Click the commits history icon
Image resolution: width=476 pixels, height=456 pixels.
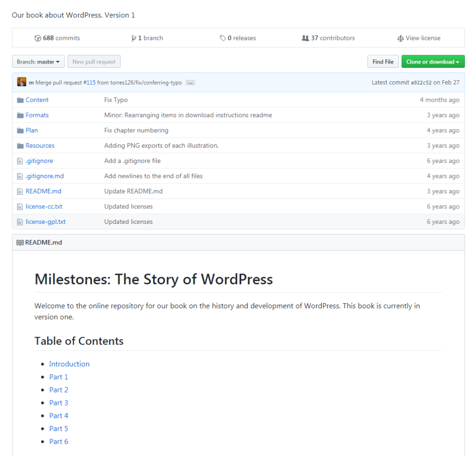[x=38, y=38]
